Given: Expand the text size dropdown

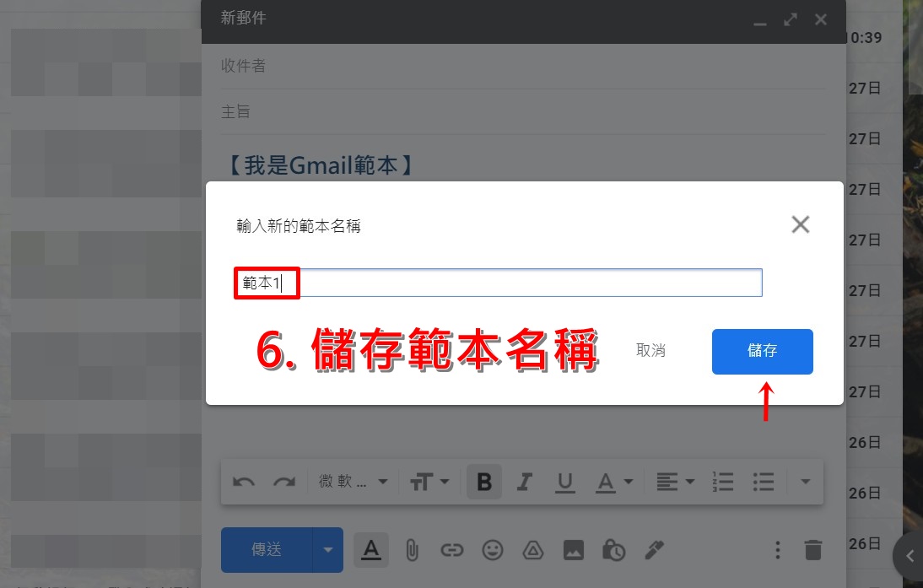Looking at the screenshot, I should click(x=429, y=482).
